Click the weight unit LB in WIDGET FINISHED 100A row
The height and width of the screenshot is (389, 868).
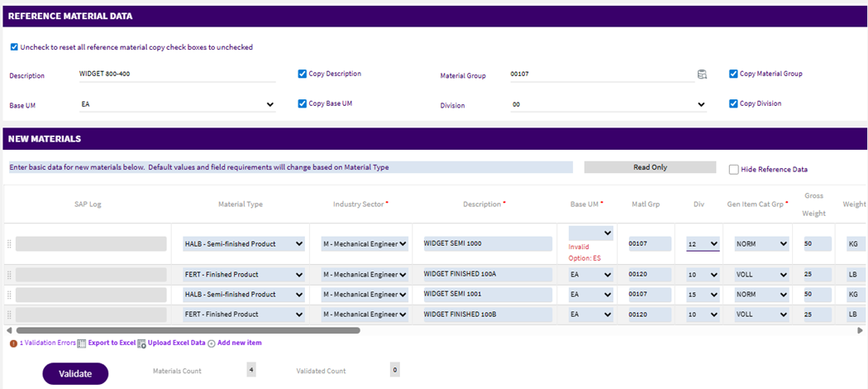coord(854,275)
